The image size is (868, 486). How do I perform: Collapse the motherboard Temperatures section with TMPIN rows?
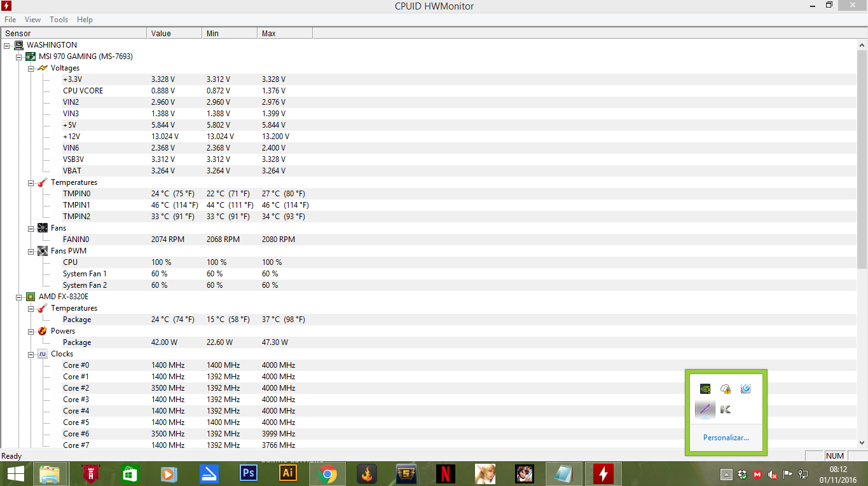(x=31, y=182)
